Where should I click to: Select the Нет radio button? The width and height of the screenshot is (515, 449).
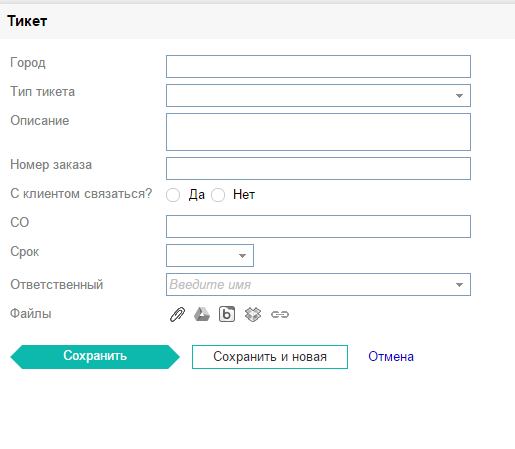point(218,195)
